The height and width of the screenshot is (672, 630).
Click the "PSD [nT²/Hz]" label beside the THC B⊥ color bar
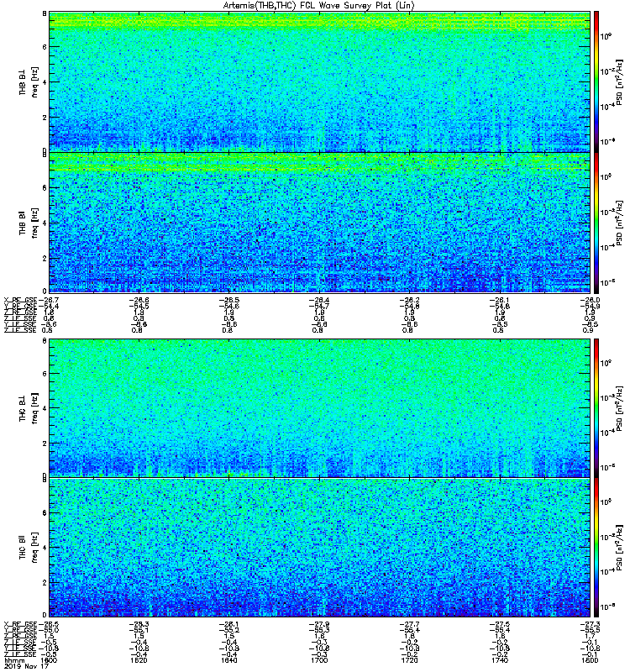coord(620,408)
